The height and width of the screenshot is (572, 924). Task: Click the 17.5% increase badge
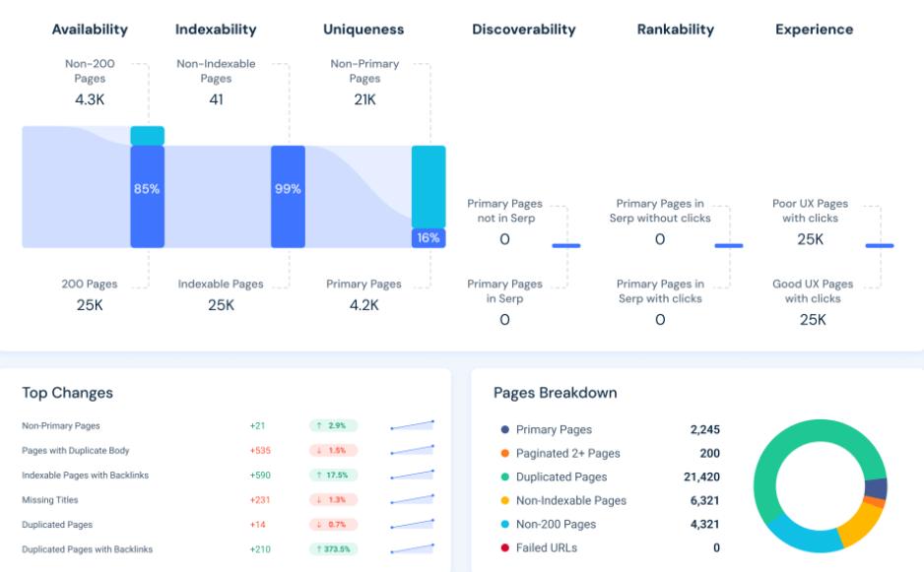click(x=333, y=476)
